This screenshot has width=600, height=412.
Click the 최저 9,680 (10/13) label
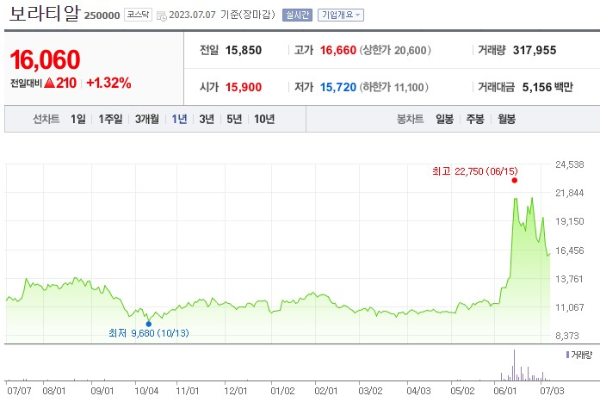149,333
